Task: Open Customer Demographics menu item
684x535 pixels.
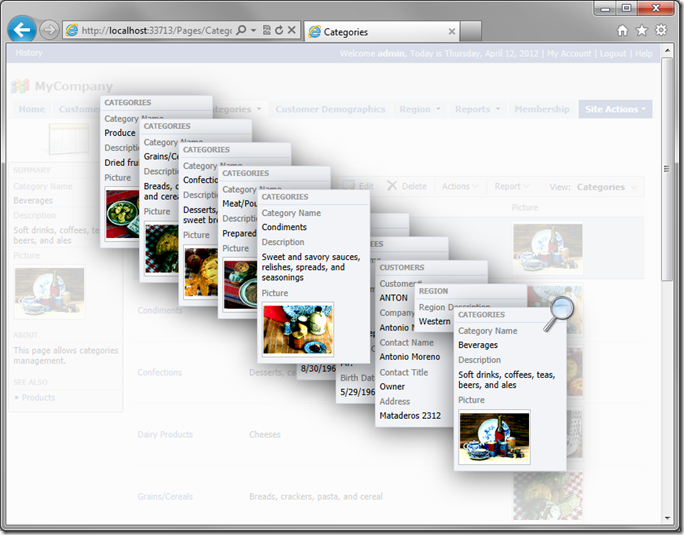Action: 330,109
